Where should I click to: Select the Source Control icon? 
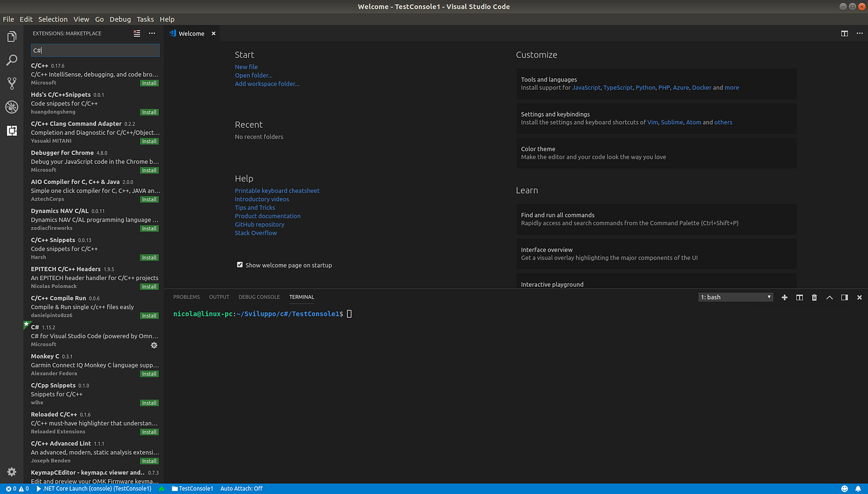[x=11, y=83]
